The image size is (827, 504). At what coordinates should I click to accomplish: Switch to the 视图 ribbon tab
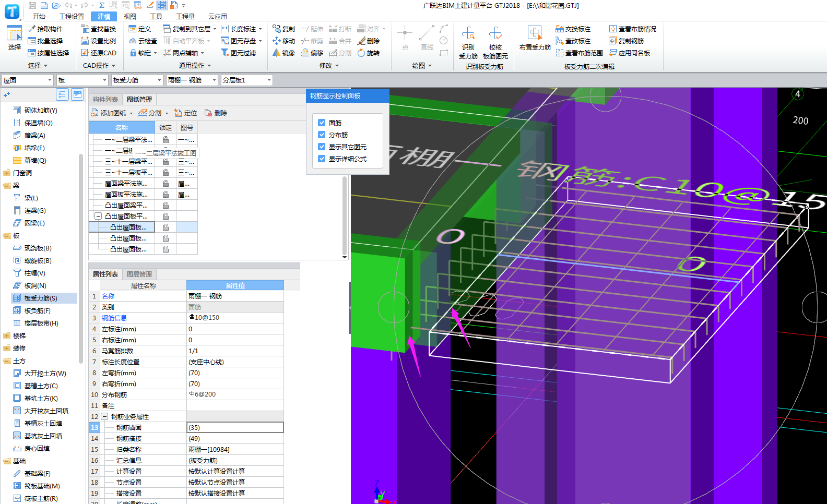pos(130,17)
